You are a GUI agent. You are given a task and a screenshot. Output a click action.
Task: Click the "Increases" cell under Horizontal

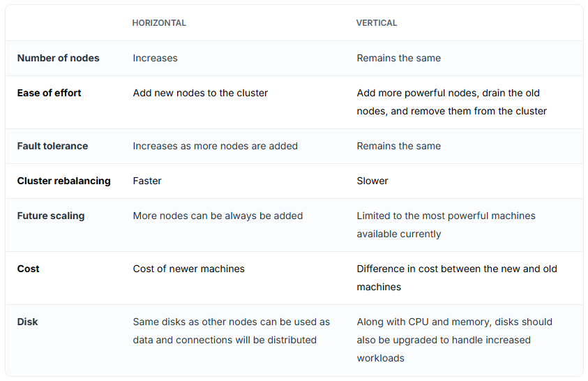click(x=155, y=58)
